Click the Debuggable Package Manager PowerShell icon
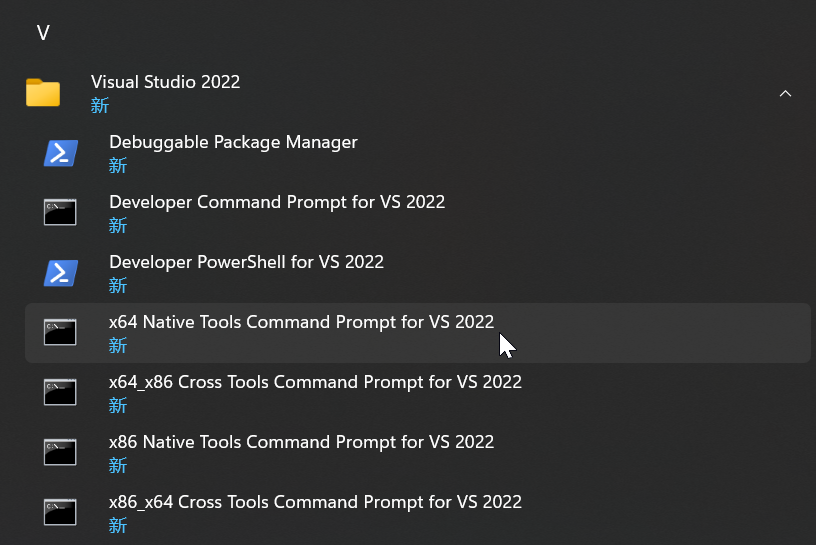The image size is (816, 545). [61, 153]
